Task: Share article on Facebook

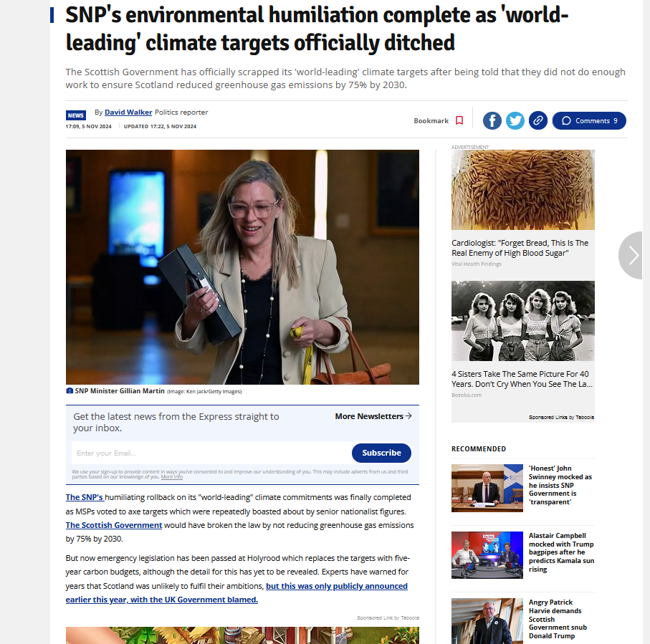Action: point(492,120)
